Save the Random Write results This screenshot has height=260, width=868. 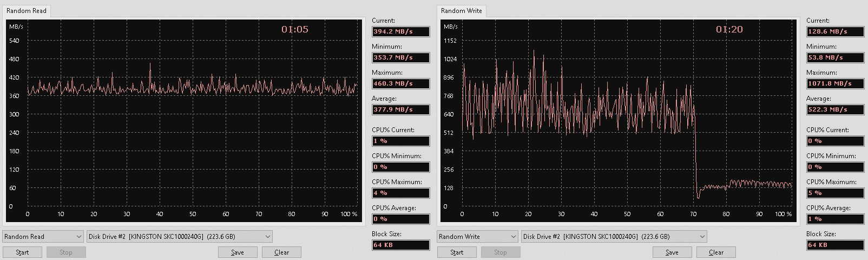[672, 252]
